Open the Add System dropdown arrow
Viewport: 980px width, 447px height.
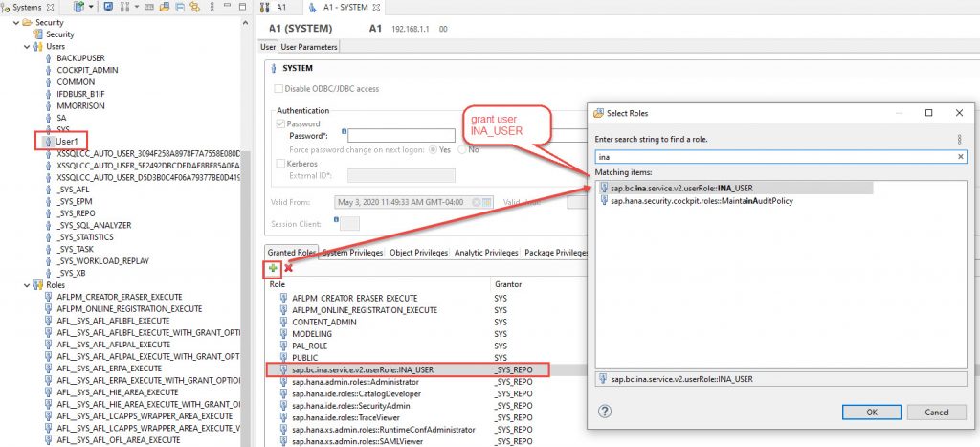coord(91,8)
